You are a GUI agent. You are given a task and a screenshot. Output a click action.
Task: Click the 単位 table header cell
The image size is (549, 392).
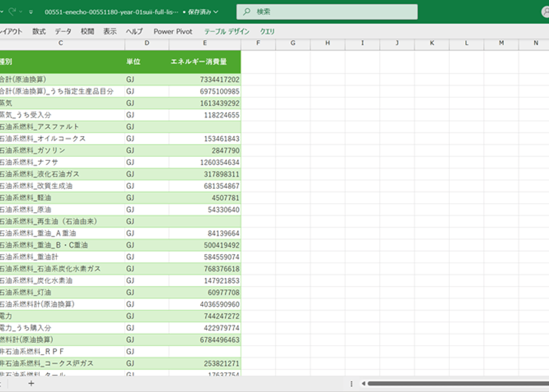(147, 62)
